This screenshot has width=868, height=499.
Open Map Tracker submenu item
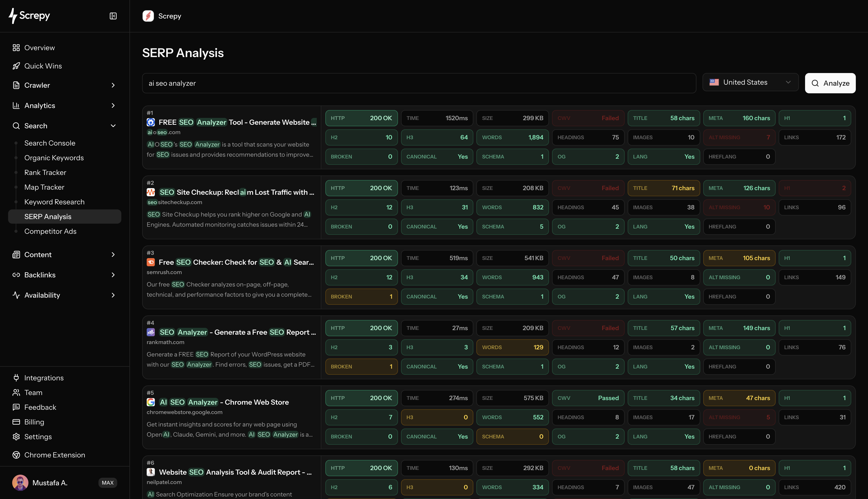click(44, 187)
